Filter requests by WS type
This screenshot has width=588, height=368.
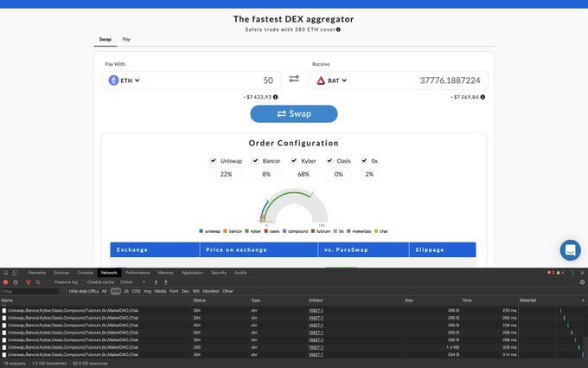tap(195, 291)
